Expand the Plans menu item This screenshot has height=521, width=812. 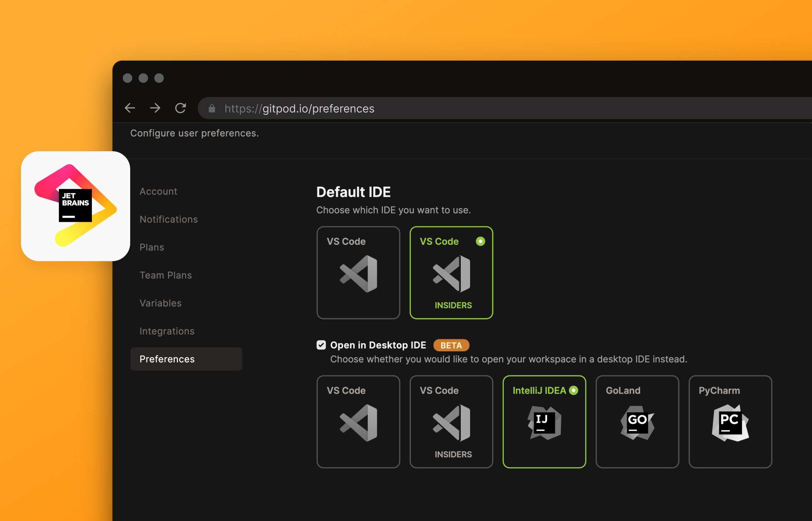152,246
